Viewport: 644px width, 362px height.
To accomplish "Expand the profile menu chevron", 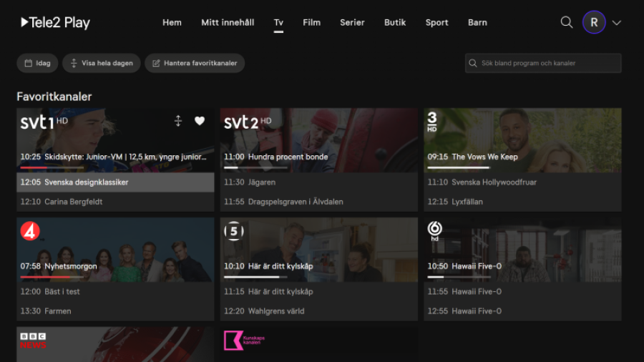I will (617, 23).
